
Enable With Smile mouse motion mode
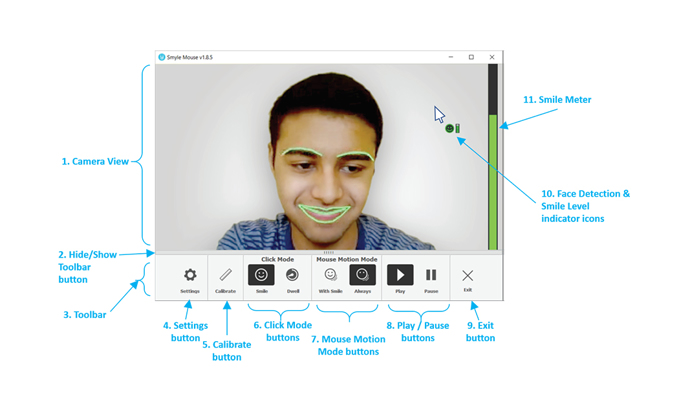tap(330, 275)
